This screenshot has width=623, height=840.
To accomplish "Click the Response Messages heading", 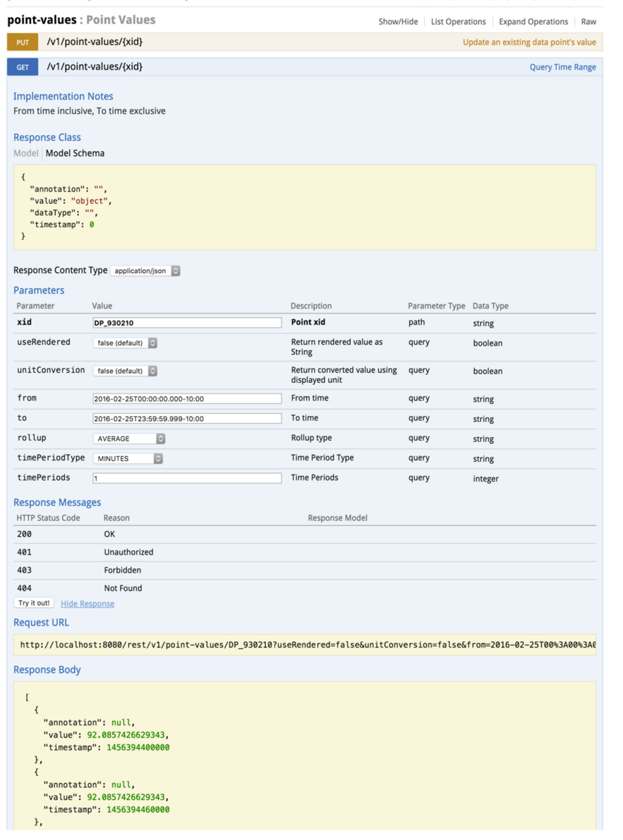I will click(58, 503).
